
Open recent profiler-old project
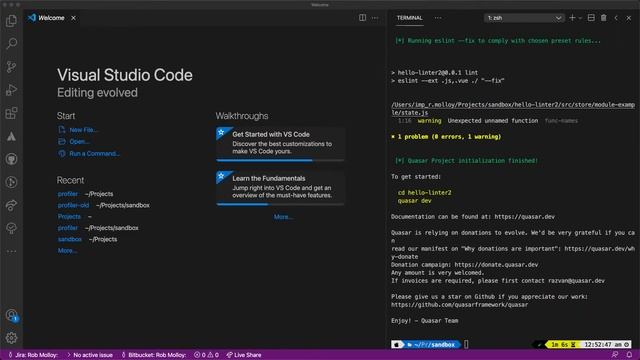[x=73, y=205]
